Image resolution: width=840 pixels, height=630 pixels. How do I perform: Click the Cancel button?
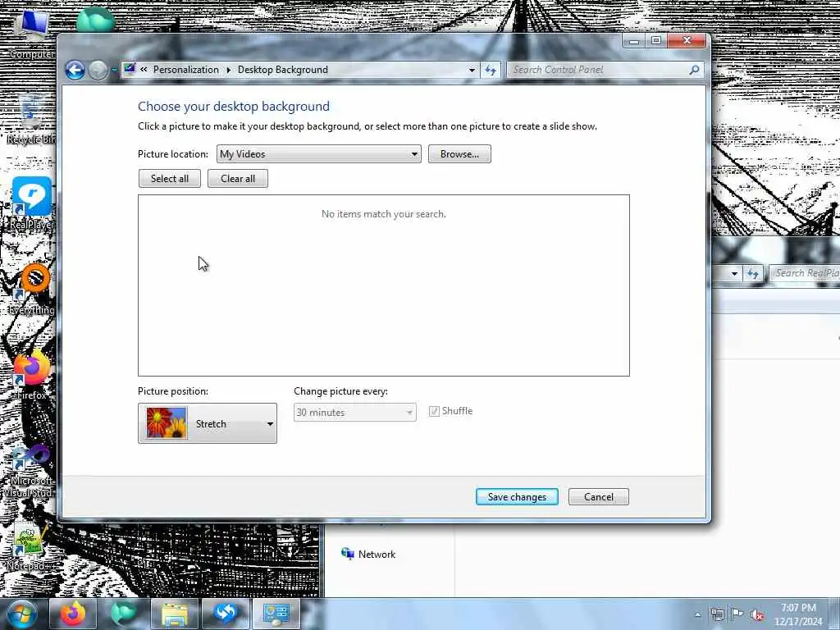tap(598, 496)
